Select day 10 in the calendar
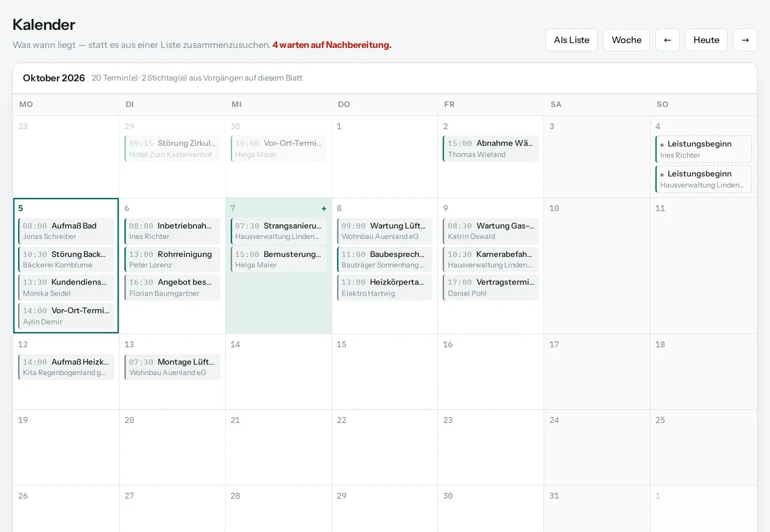 tap(597, 265)
